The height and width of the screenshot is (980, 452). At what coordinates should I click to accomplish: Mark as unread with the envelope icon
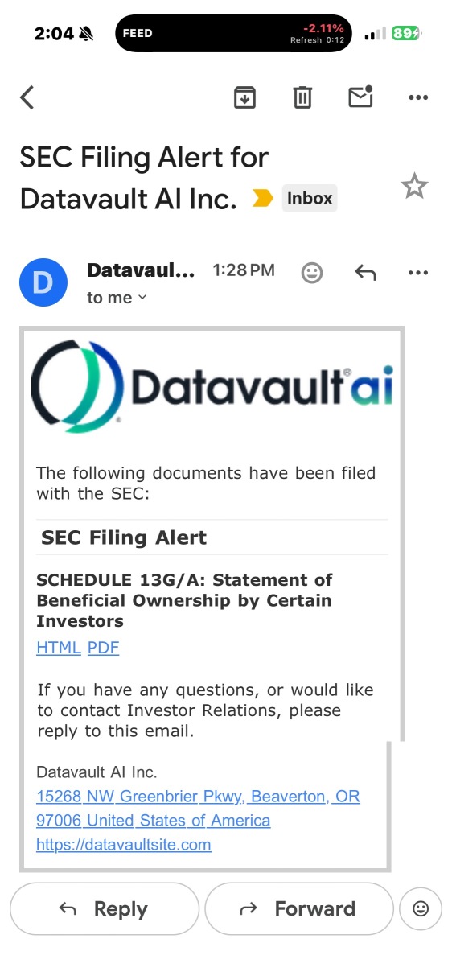pos(360,97)
